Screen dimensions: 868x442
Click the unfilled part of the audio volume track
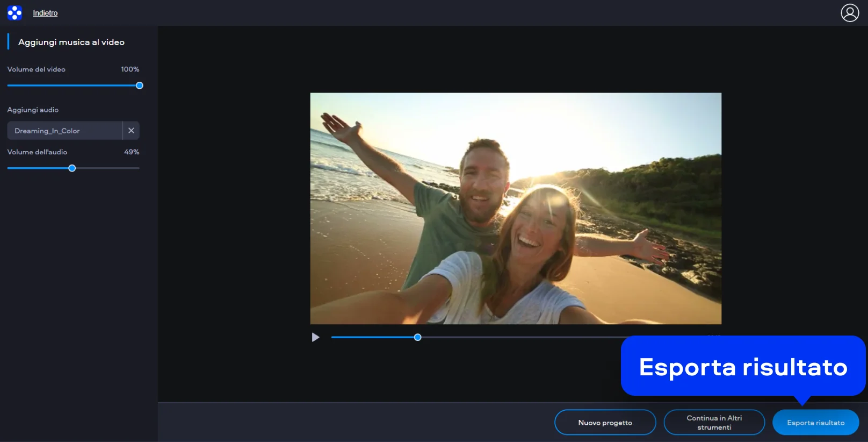coord(107,168)
